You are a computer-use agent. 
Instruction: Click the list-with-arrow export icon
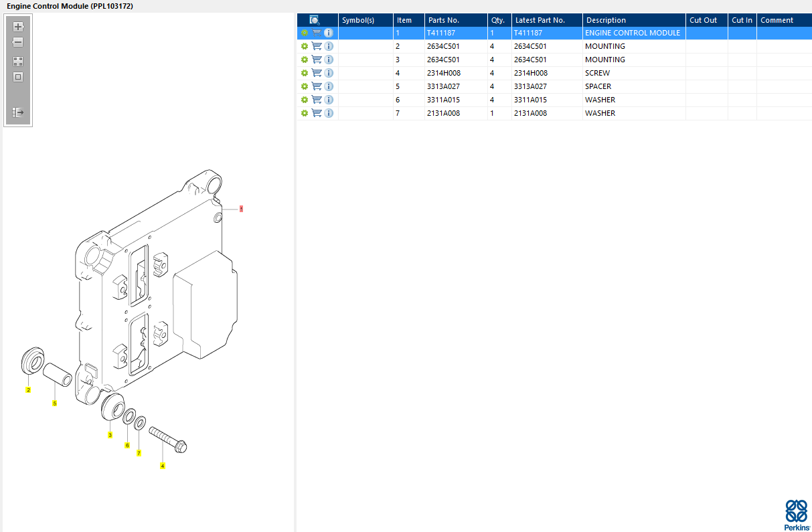click(18, 112)
